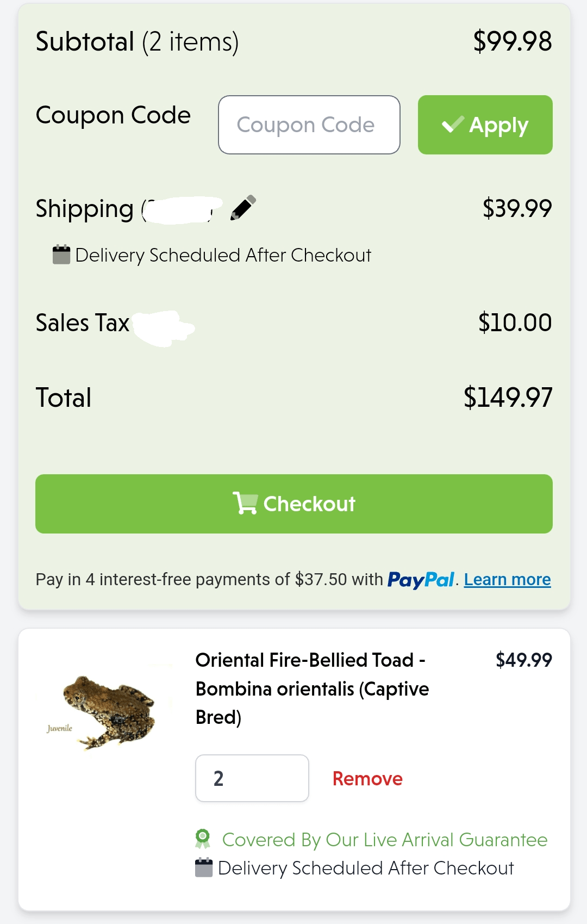The width and height of the screenshot is (587, 924).
Task: Click the checkmark icon on the Apply button
Action: (x=452, y=124)
